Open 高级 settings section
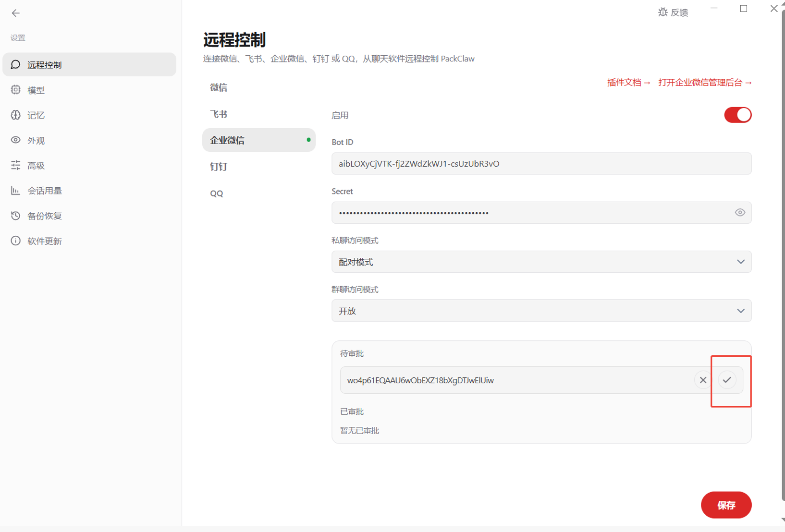Viewport: 785px width, 532px height. tap(89, 165)
